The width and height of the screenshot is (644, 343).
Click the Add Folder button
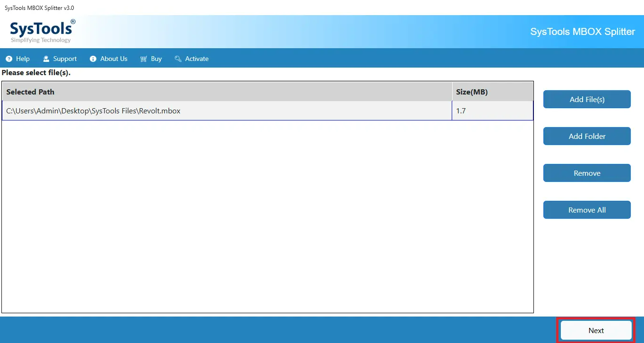[x=587, y=136]
